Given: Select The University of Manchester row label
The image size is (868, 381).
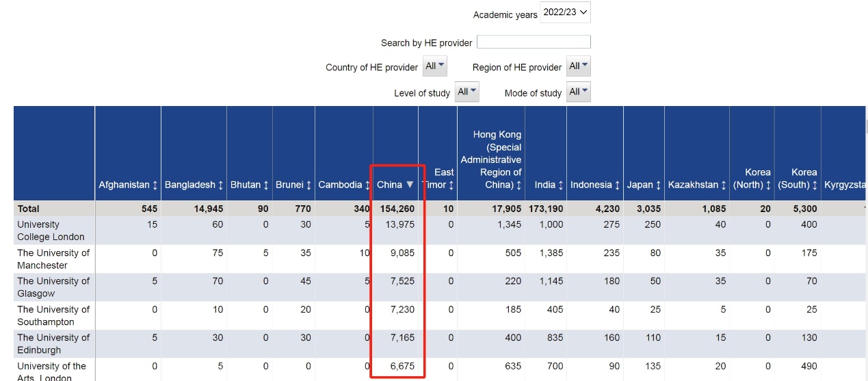Looking at the screenshot, I should (53, 259).
